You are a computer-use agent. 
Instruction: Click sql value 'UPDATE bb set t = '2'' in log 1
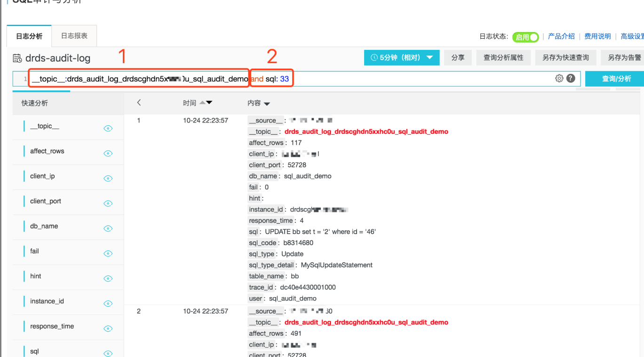click(x=320, y=232)
